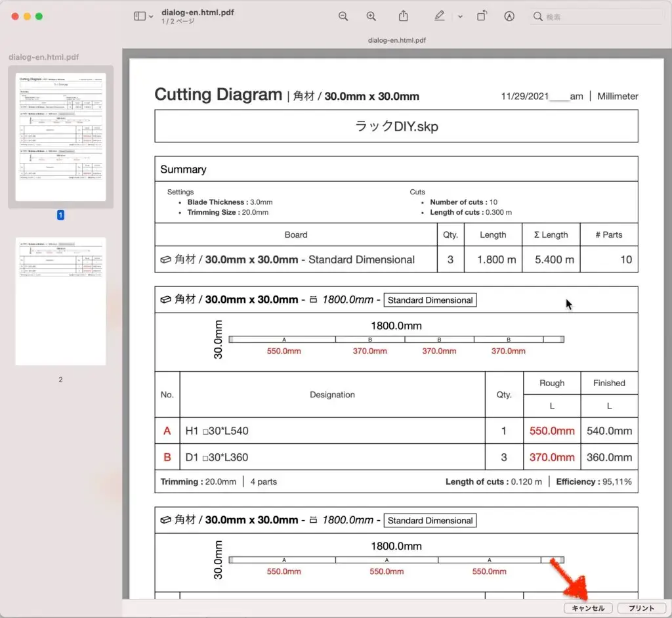The image size is (672, 618).
Task: Open the Share menu icon
Action: (x=404, y=16)
